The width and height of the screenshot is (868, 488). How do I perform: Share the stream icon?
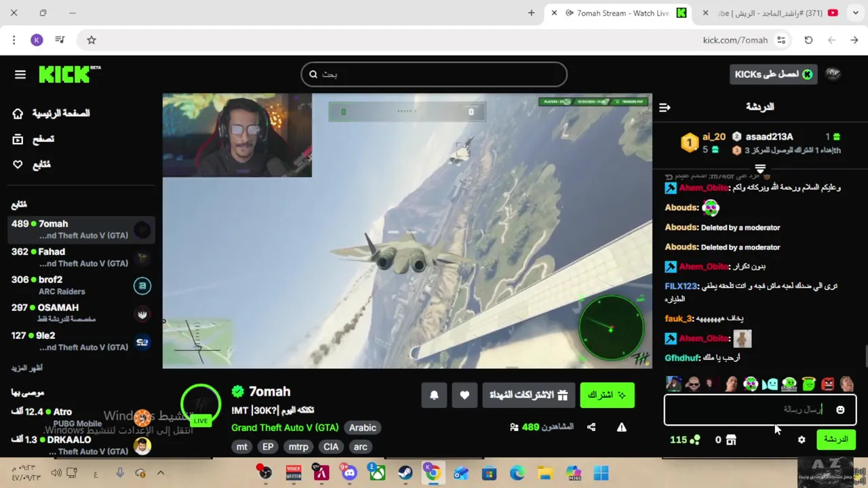pos(591,427)
